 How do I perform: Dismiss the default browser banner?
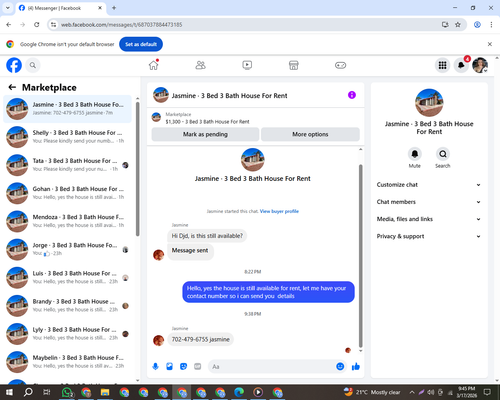[490, 44]
